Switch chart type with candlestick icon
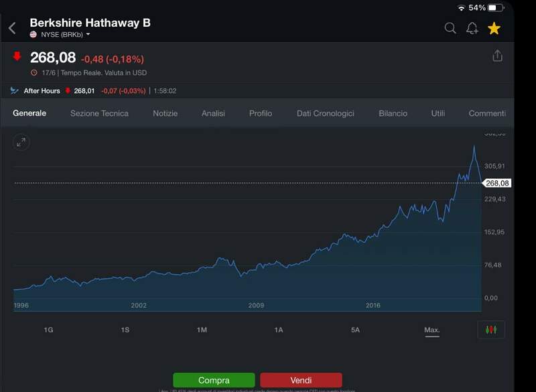Viewport: 536px width, 392px height. click(x=491, y=330)
